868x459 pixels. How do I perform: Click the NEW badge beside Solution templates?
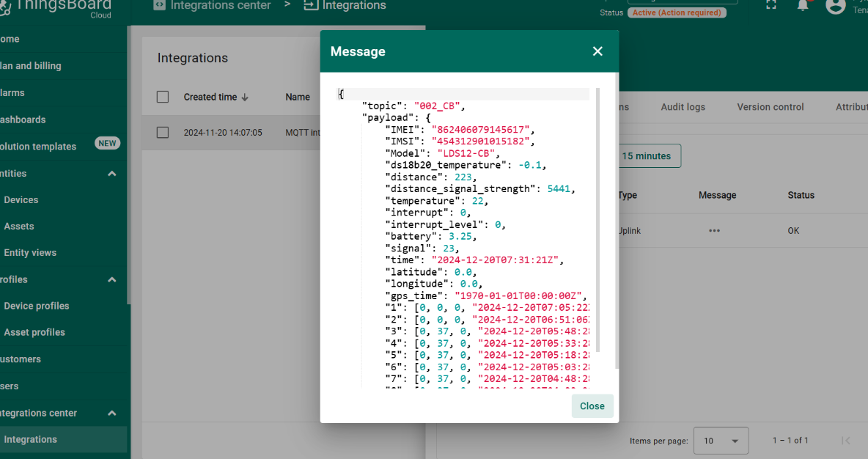[107, 143]
